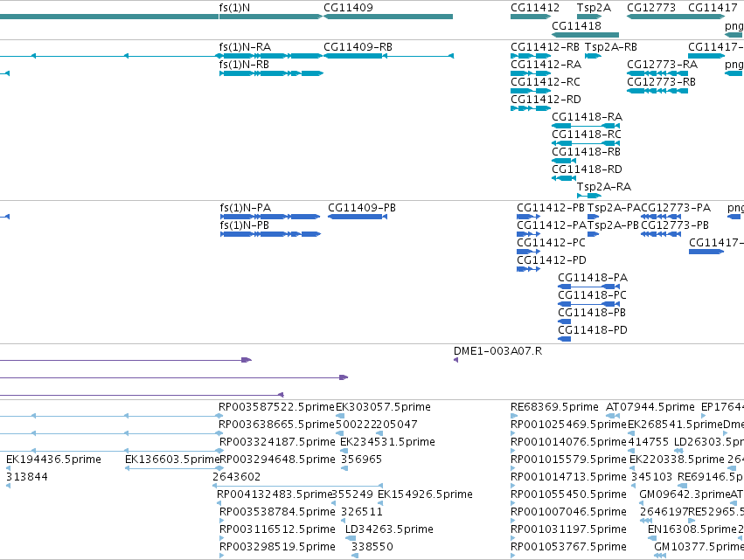Click the CG11409 gene label
Viewport: 744px width, 560px height.
(348, 8)
